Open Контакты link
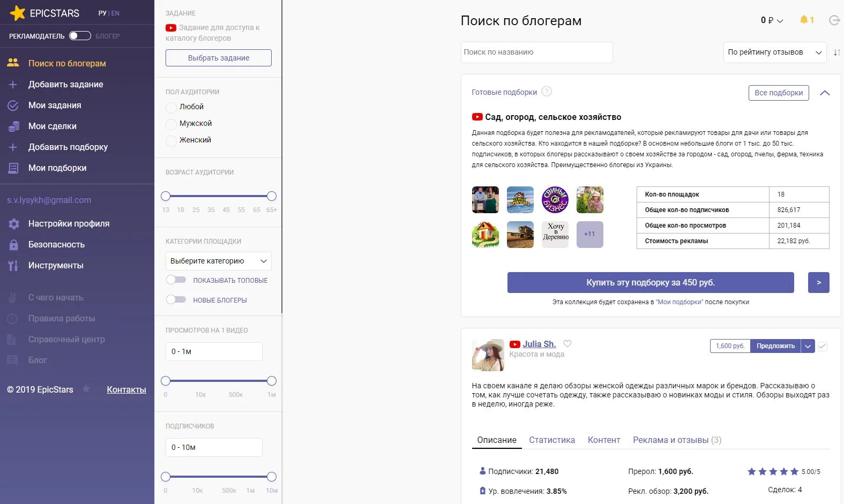 tap(126, 390)
